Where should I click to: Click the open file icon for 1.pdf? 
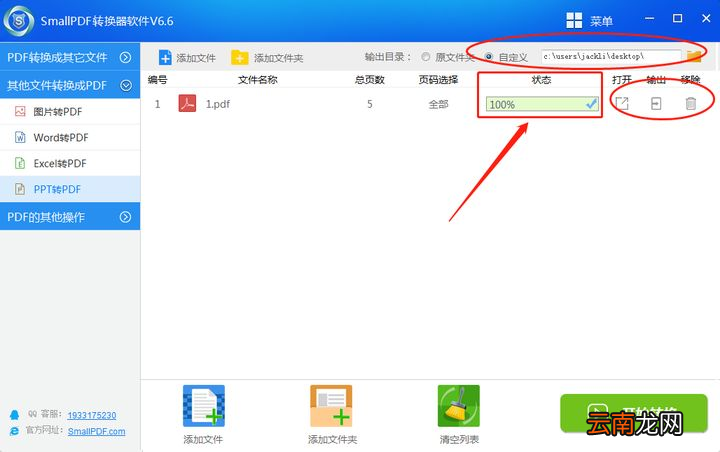[x=622, y=103]
